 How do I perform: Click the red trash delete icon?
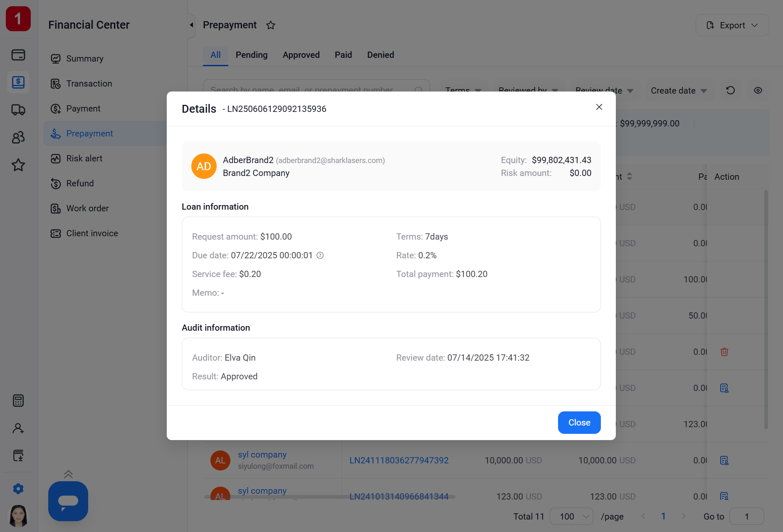click(x=724, y=352)
